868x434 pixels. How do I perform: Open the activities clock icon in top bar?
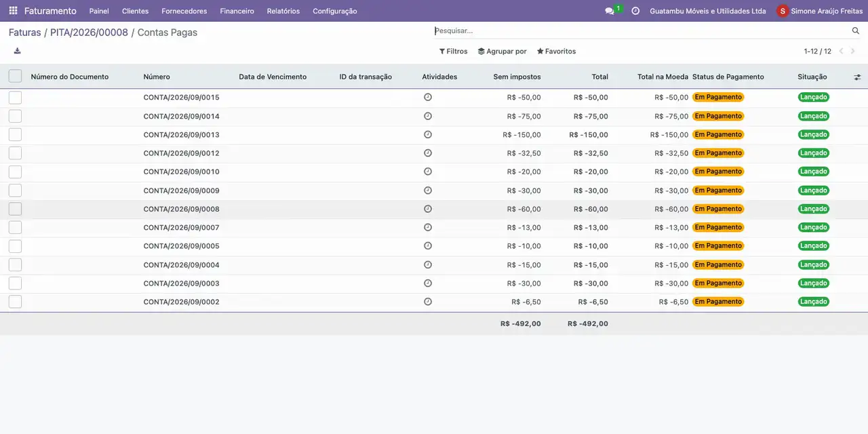pos(635,11)
